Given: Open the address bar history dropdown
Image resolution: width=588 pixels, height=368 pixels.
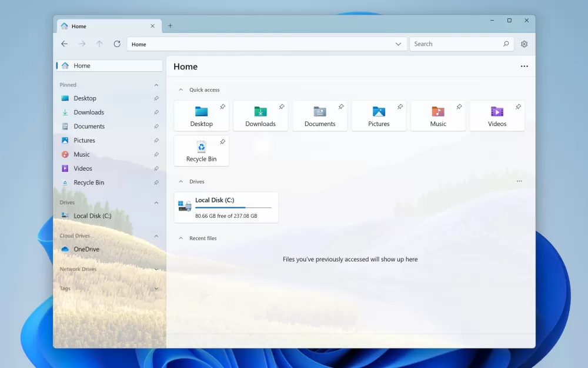Looking at the screenshot, I should point(398,44).
